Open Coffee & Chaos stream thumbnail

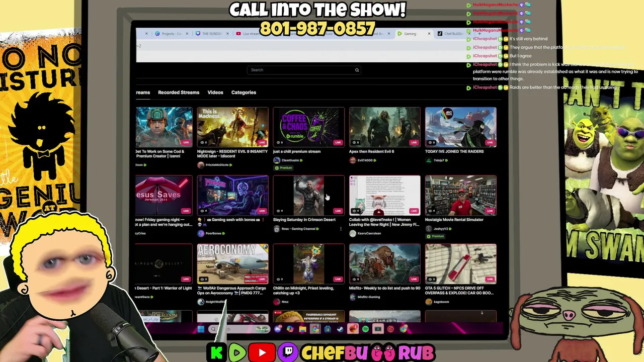tap(308, 127)
